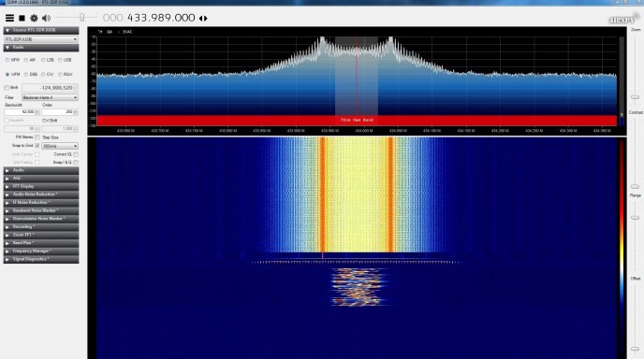Expand the Audio Noise Reduction panel

click(41, 194)
